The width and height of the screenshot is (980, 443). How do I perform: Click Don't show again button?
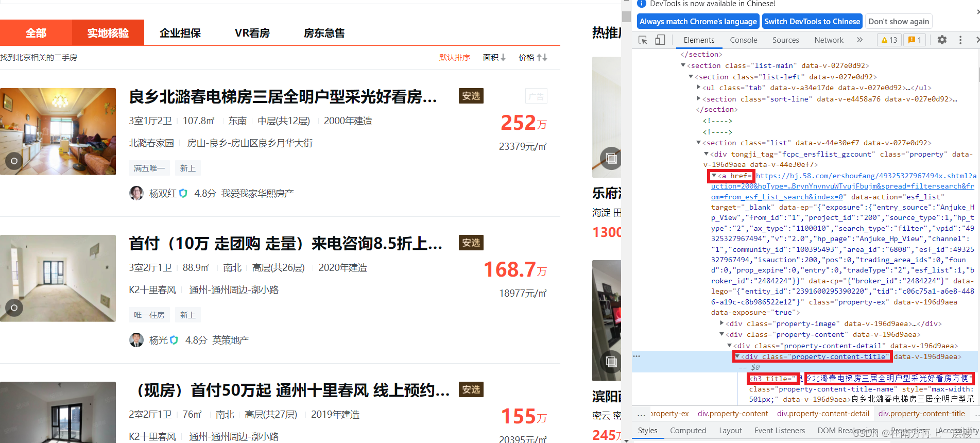pos(899,22)
